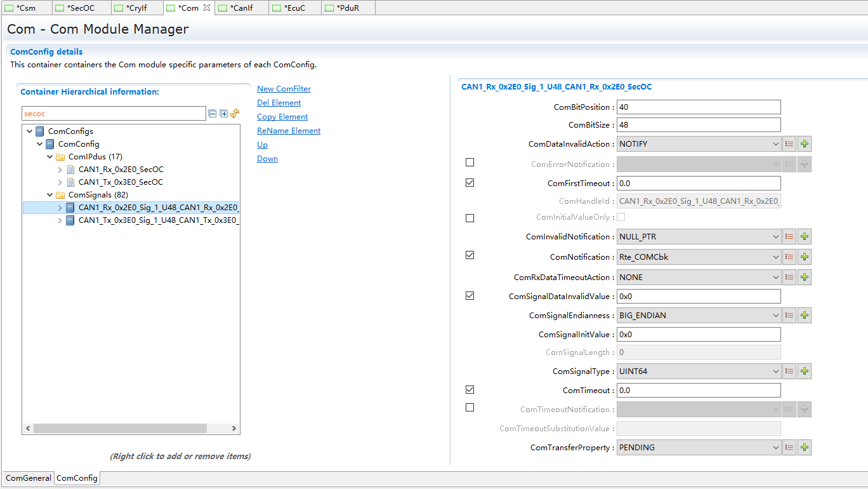
Task: Click the green plus icon beside ComTransferProperty
Action: click(805, 448)
